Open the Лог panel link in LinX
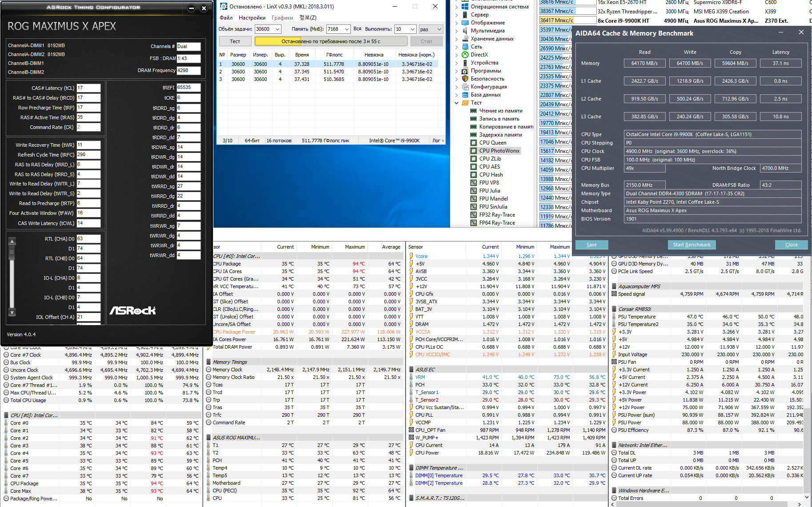 tap(438, 141)
